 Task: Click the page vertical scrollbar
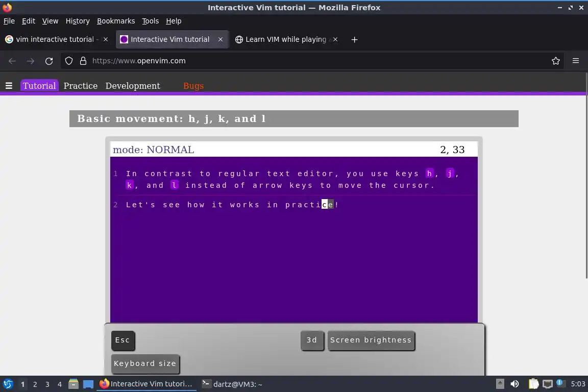(586, 175)
